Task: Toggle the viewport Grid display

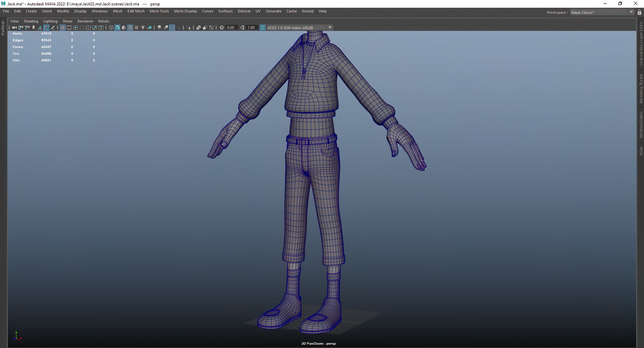Action: point(63,28)
